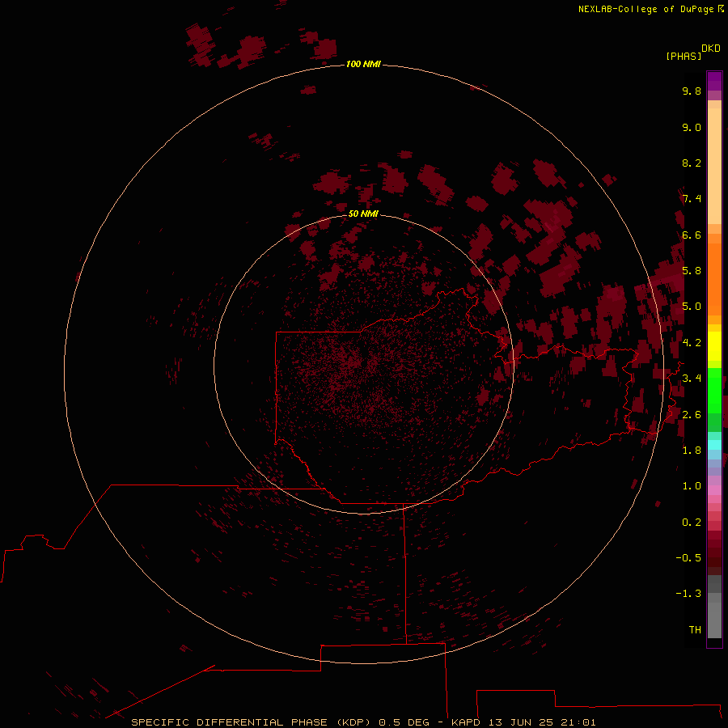Click the 100 NMI range ring label
Viewport: 728px width, 728px height.
(x=363, y=64)
